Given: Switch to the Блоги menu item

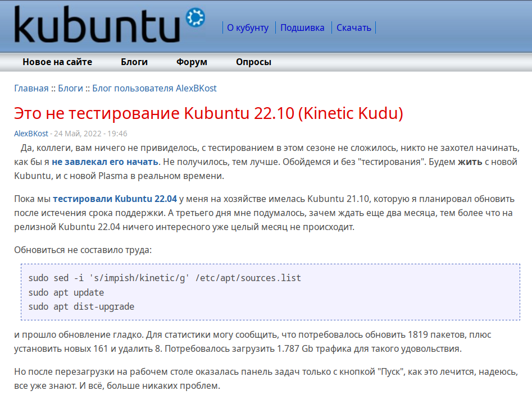Looking at the screenshot, I should pyautogui.click(x=134, y=62).
